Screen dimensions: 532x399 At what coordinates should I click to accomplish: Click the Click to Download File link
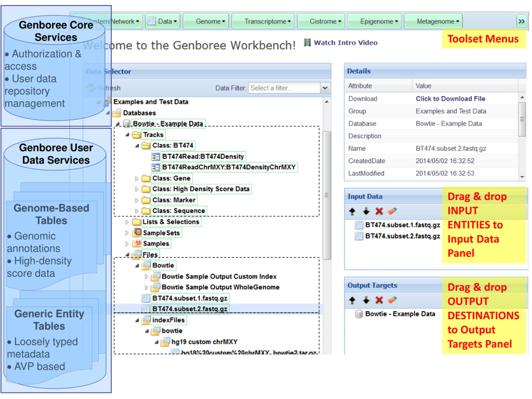(x=450, y=99)
